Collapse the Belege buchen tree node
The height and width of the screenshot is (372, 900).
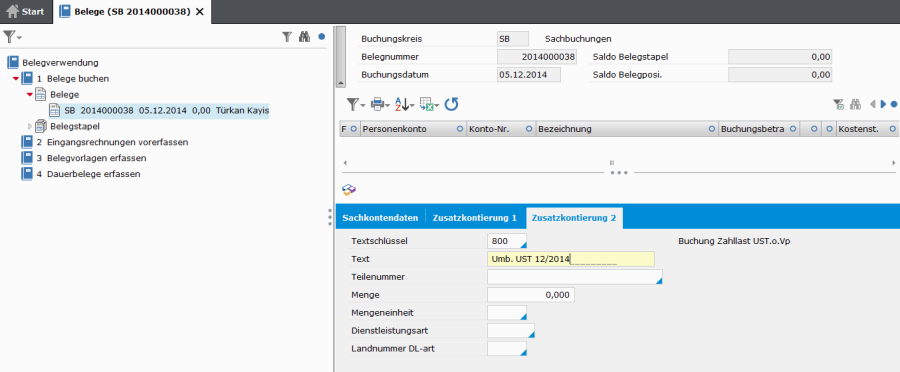point(15,79)
